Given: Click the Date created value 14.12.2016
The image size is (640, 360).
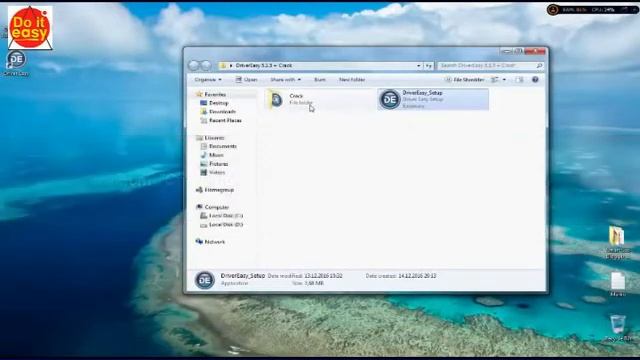Looking at the screenshot, I should coord(417,276).
